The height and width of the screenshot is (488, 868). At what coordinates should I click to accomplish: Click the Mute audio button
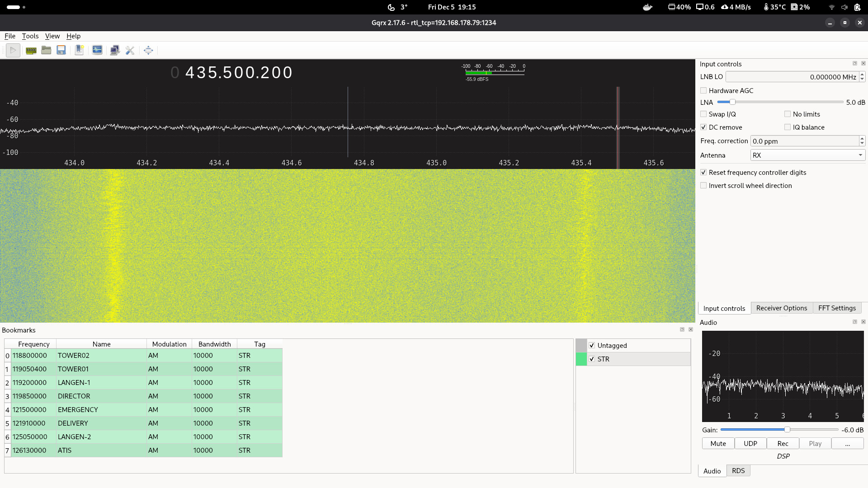pos(718,443)
